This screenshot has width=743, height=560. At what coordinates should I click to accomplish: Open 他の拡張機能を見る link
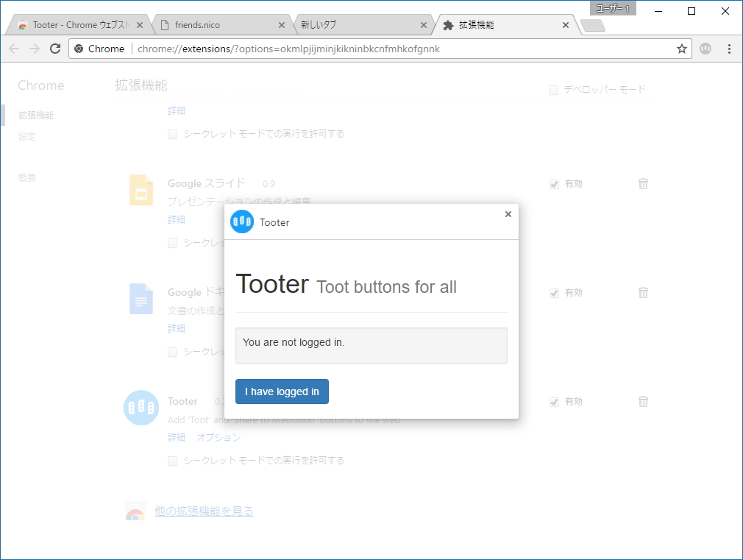pyautogui.click(x=203, y=511)
